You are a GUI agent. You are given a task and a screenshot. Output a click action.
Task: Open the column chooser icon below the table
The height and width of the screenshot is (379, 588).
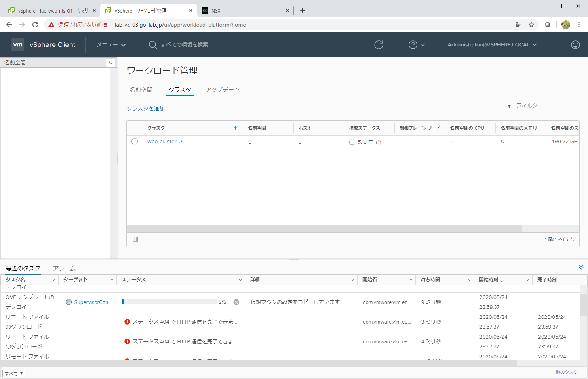click(135, 239)
